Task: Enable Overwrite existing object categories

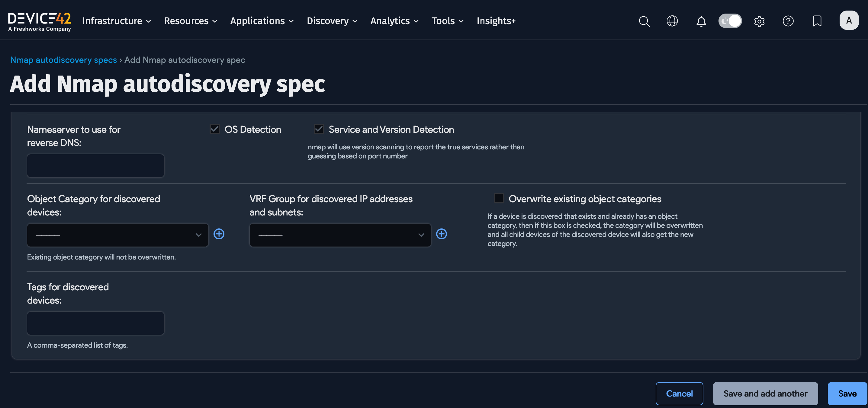Action: (x=499, y=198)
